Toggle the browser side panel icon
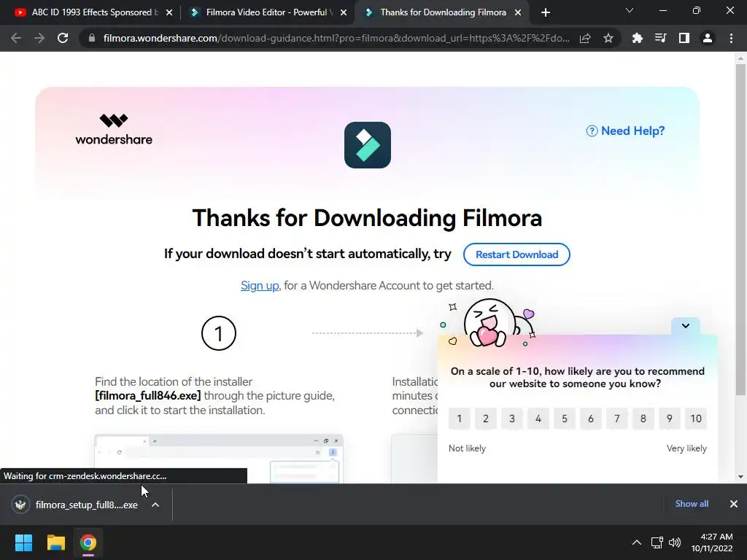This screenshot has width=747, height=560. [684, 38]
